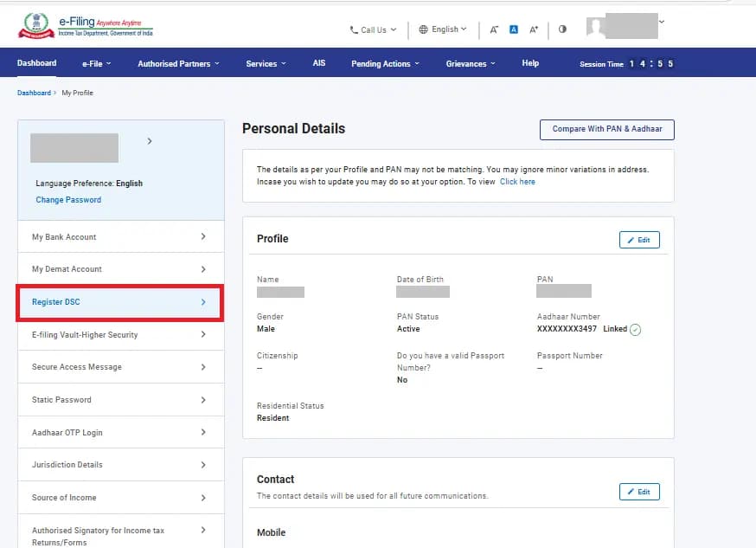Switch to the Dashboard menu item
756x548 pixels.
(36, 62)
